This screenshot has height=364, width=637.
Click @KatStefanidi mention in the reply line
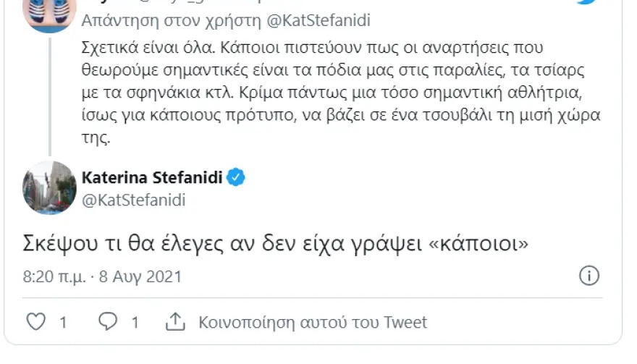[x=320, y=21]
